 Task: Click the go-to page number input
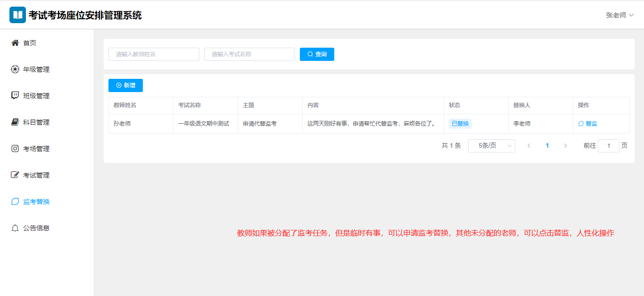[x=608, y=146]
